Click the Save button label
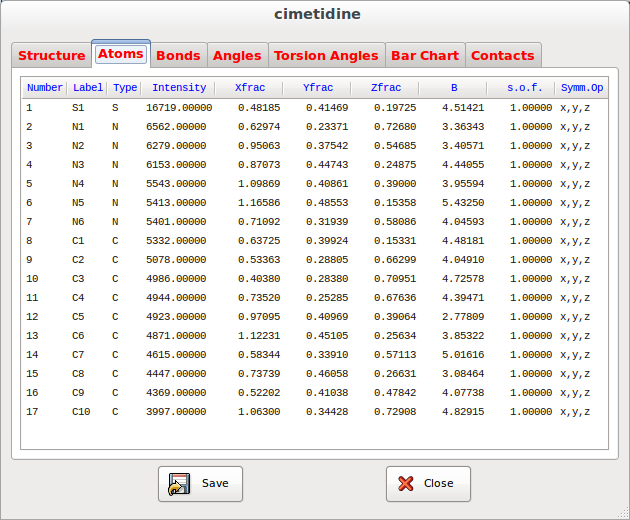 (x=215, y=483)
